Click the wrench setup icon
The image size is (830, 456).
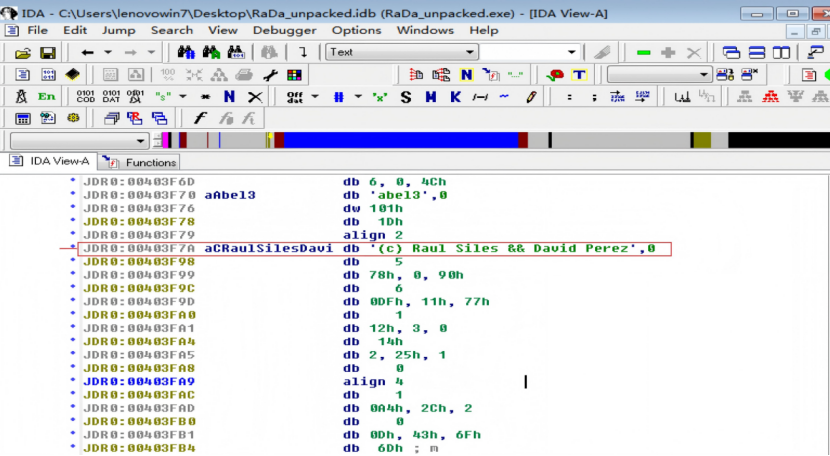pos(270,75)
